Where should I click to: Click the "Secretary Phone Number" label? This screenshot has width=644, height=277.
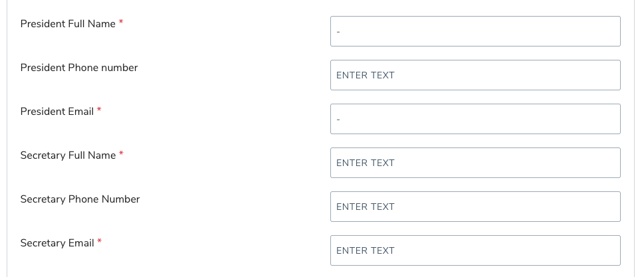click(x=80, y=199)
